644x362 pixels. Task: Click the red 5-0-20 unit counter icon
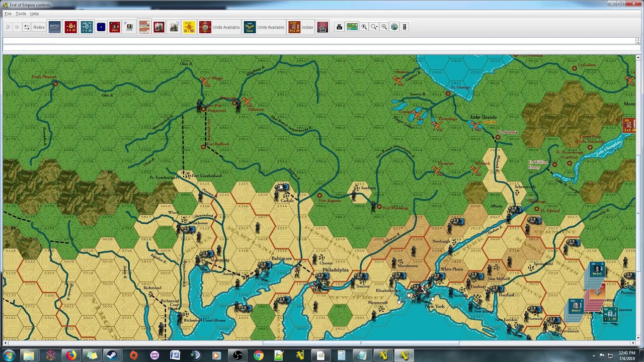pos(70,27)
